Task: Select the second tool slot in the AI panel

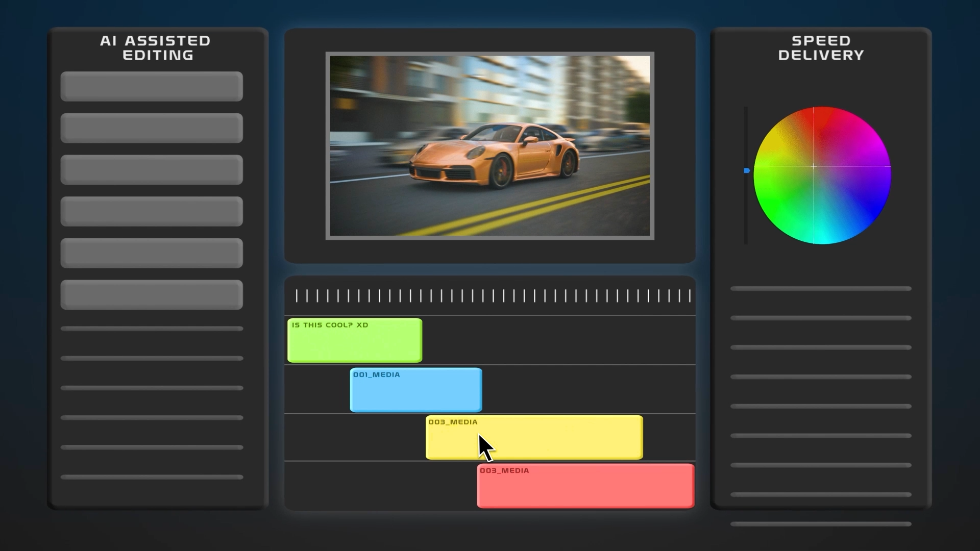Action: click(x=151, y=128)
